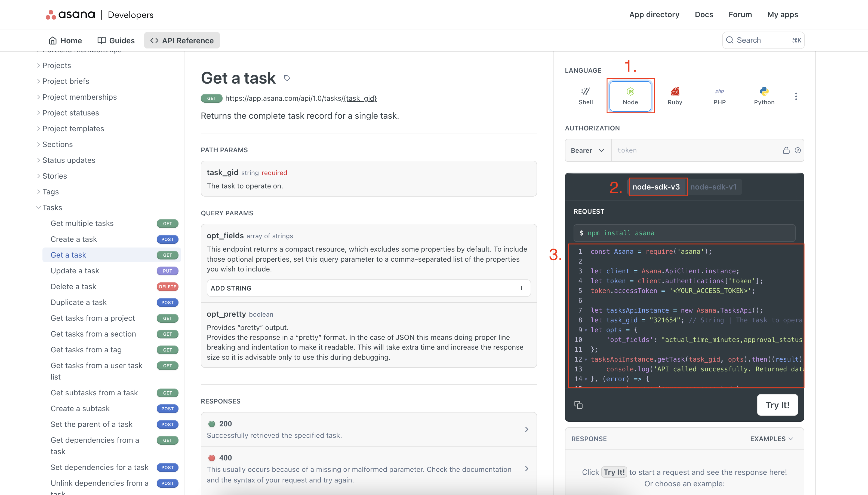Image resolution: width=868 pixels, height=495 pixels.
Task: Open Set the parent of a task
Action: click(112, 424)
